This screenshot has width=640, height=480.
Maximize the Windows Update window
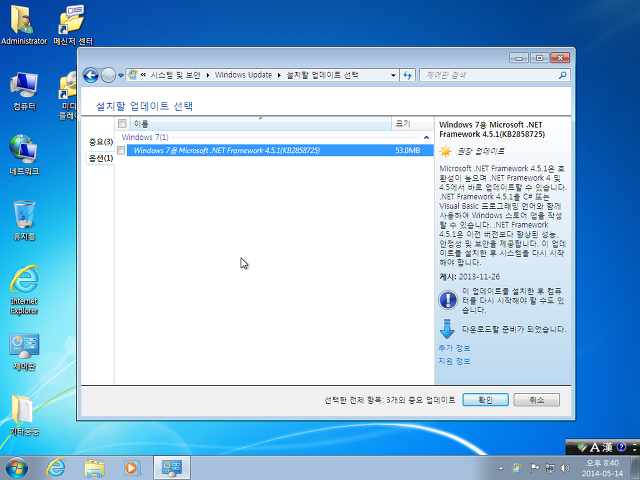pyautogui.click(x=539, y=58)
